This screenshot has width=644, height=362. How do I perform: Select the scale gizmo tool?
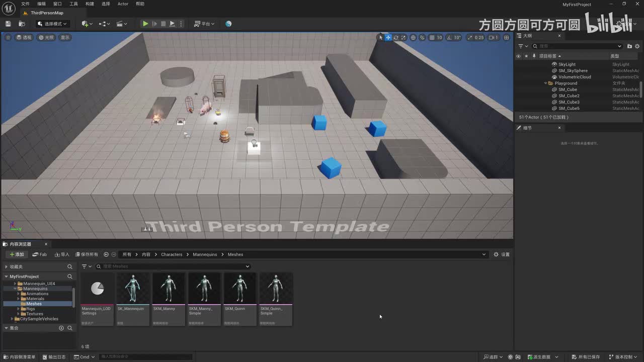[x=404, y=37]
